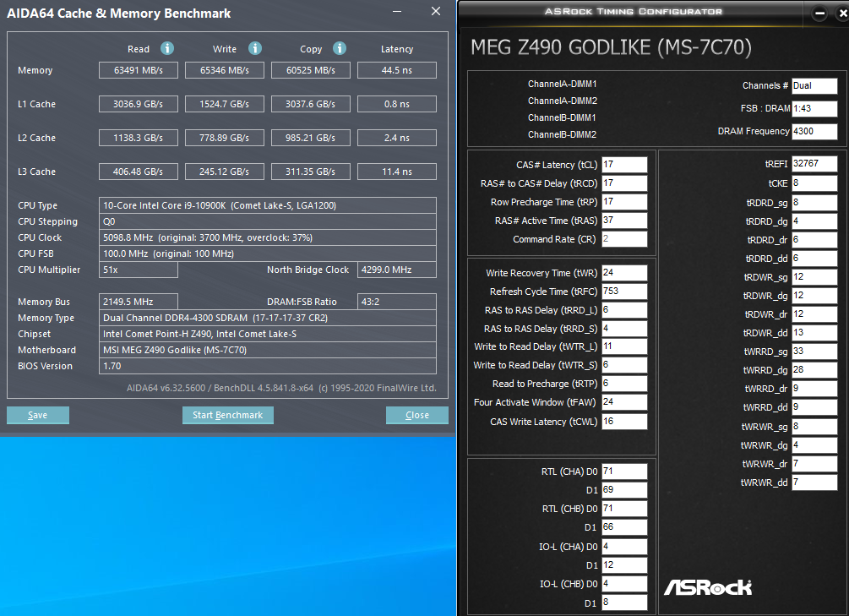Click the Copy info icon in AIDA64

340,48
